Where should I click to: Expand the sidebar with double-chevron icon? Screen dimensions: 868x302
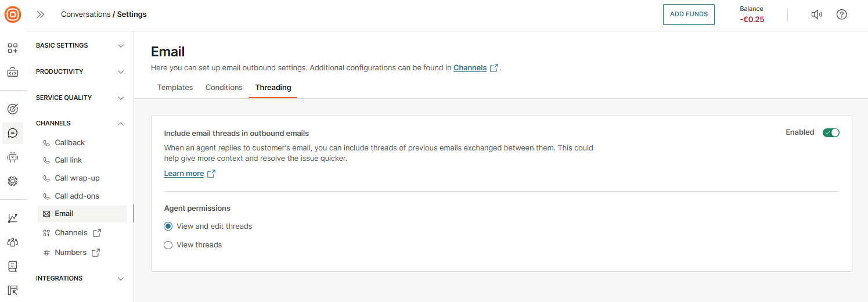pyautogui.click(x=41, y=15)
